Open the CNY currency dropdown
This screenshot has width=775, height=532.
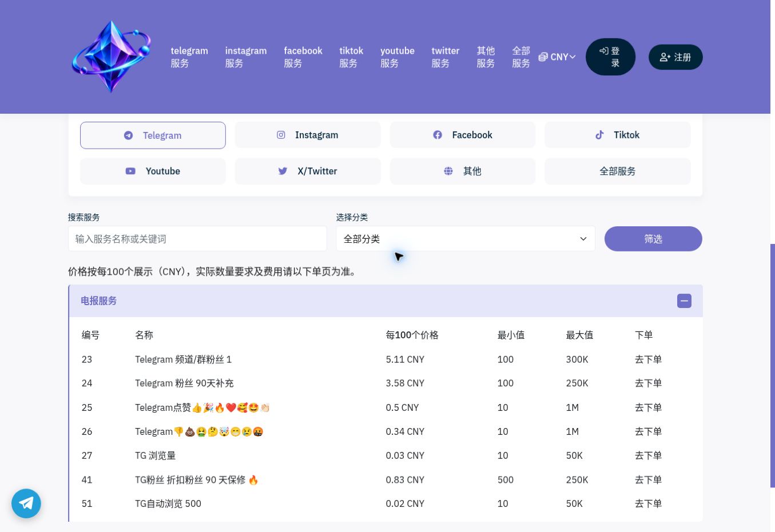[557, 57]
